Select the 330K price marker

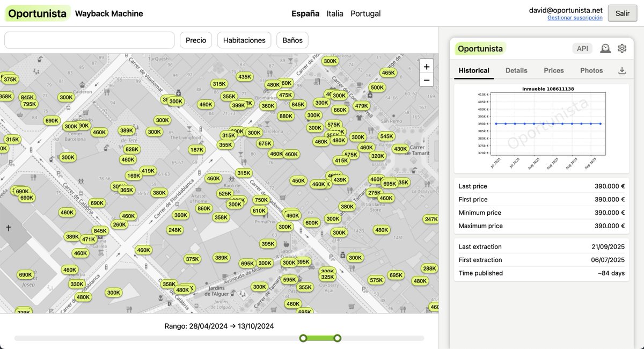[x=77, y=284]
